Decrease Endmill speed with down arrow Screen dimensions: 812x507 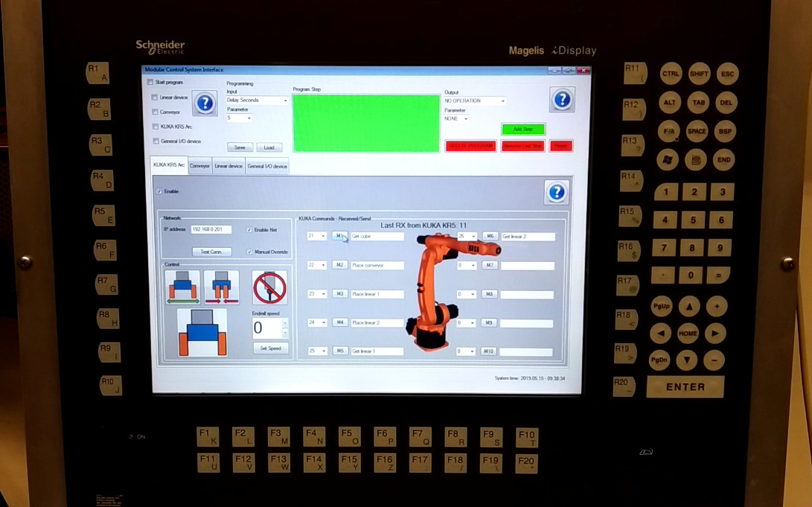285,333
